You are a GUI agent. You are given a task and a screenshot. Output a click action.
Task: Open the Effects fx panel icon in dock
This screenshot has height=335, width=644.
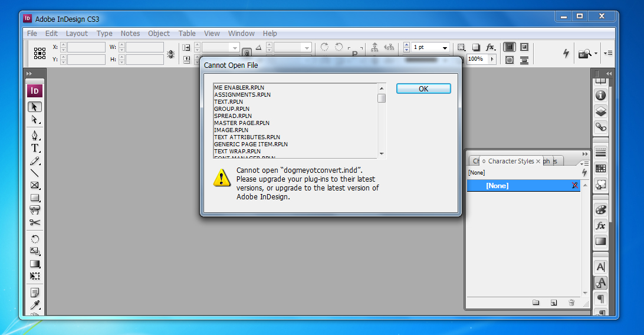coord(600,226)
